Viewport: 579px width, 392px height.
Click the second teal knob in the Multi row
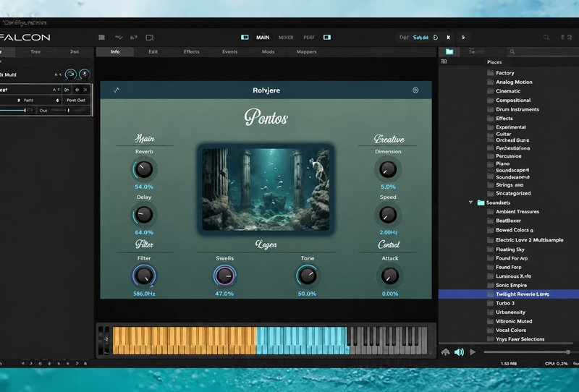point(85,74)
